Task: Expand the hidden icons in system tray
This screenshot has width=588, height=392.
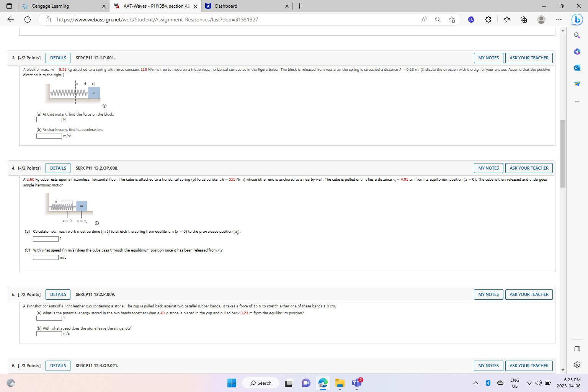Action: point(475,382)
